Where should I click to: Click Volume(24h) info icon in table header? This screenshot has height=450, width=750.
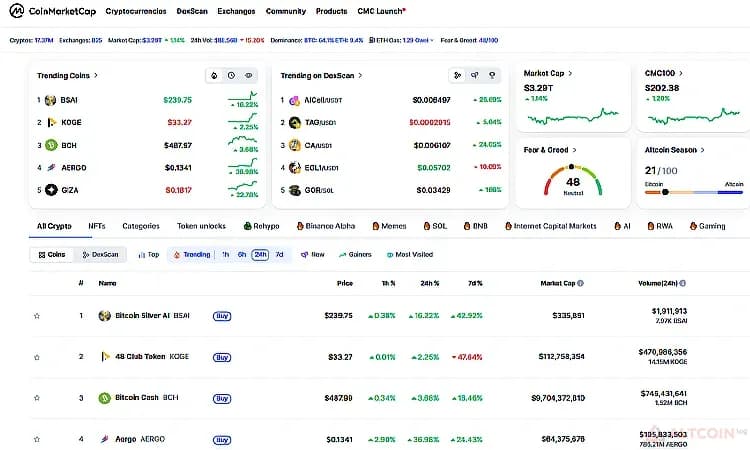click(683, 284)
